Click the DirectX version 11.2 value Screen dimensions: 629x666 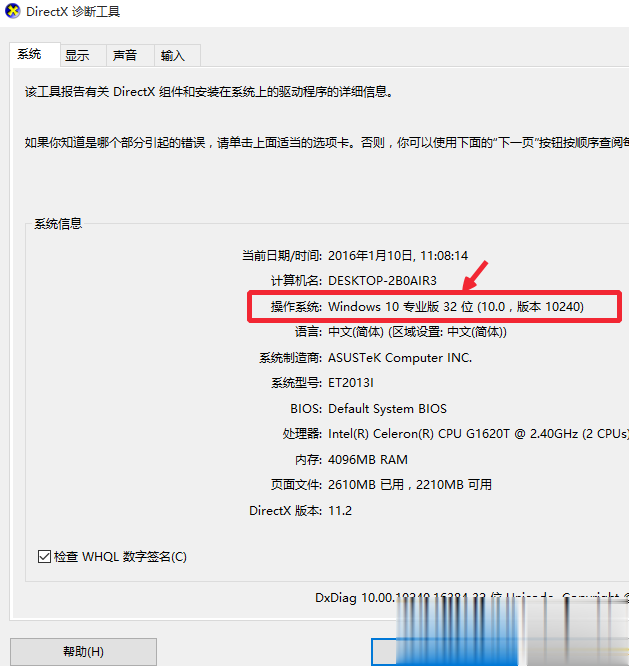[340, 511]
